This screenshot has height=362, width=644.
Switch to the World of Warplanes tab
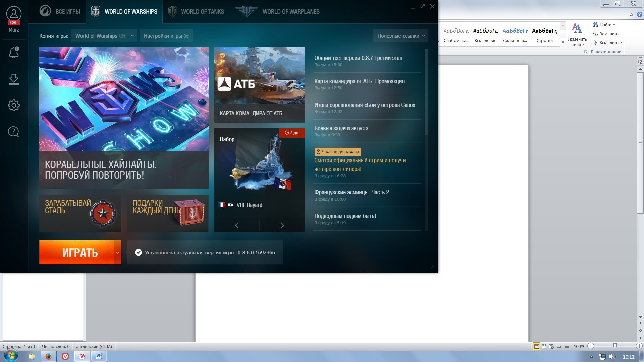tap(277, 11)
